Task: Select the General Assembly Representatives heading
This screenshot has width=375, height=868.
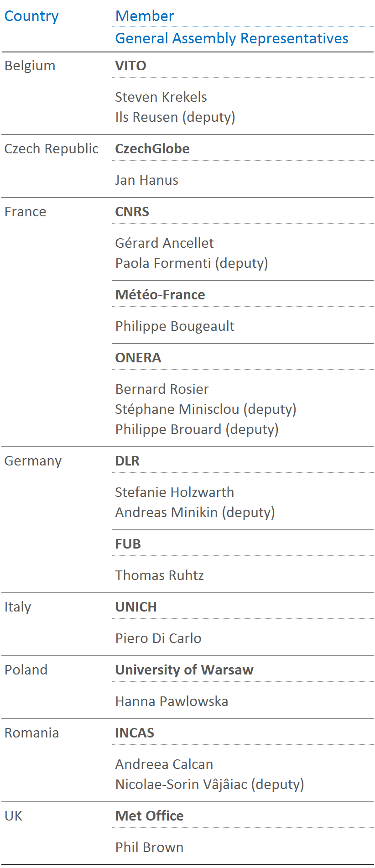Action: click(x=231, y=38)
